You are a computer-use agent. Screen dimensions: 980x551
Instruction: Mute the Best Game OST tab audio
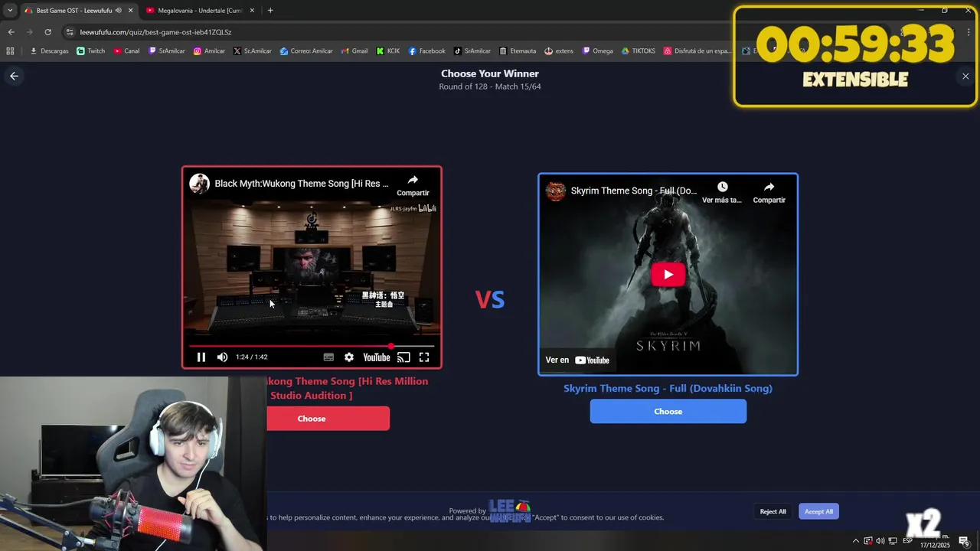(119, 11)
